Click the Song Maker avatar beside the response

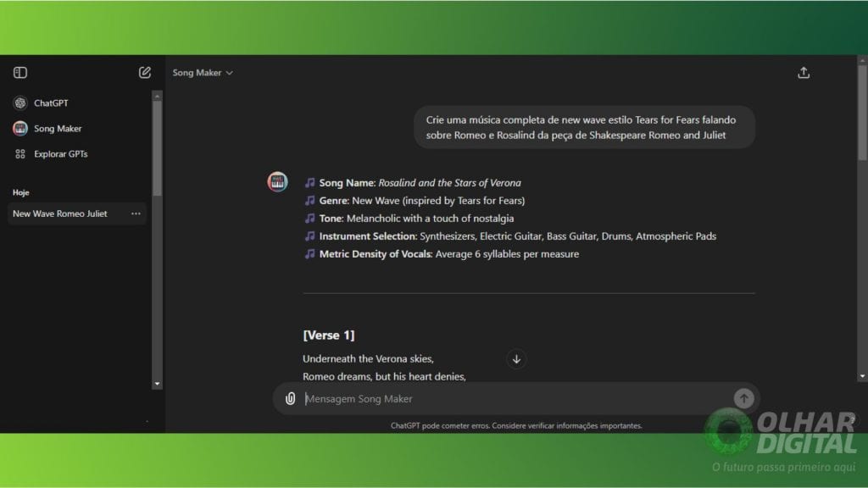point(277,181)
